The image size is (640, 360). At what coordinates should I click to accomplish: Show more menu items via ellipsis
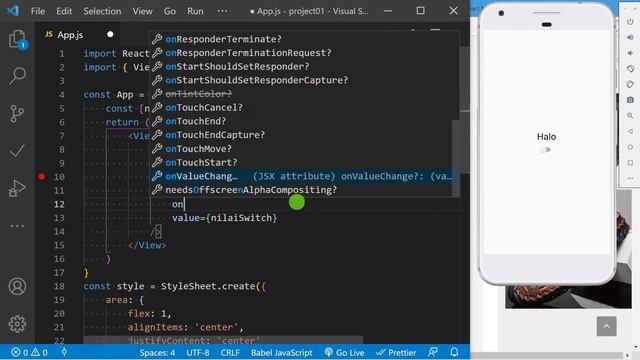tap(222, 11)
